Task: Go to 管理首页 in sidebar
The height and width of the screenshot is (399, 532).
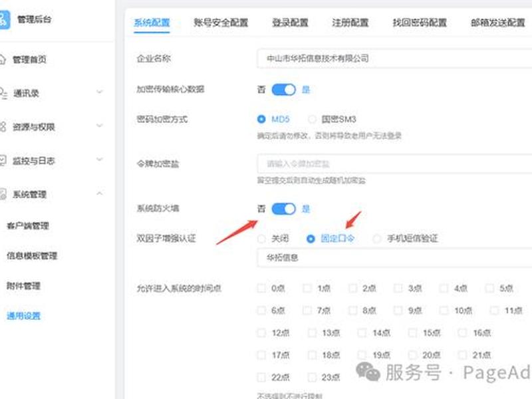Action: coord(29,60)
